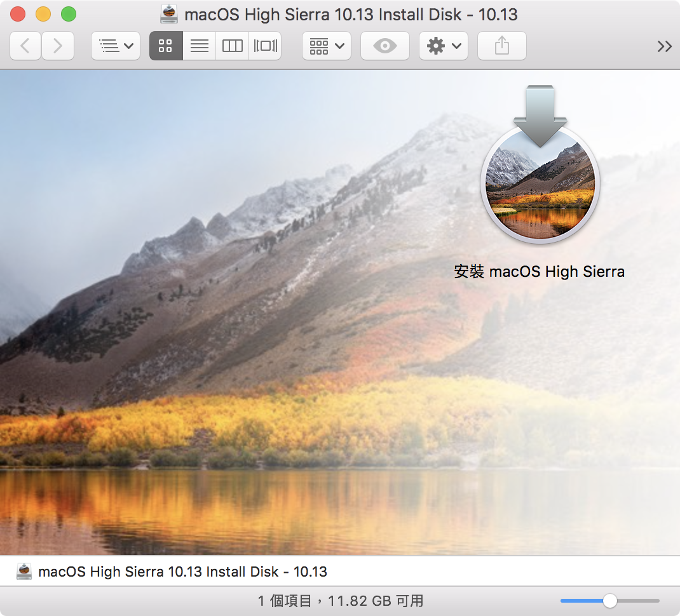Viewport: 680px width, 616px height.
Task: Click the Quick Look eye button
Action: 384,46
